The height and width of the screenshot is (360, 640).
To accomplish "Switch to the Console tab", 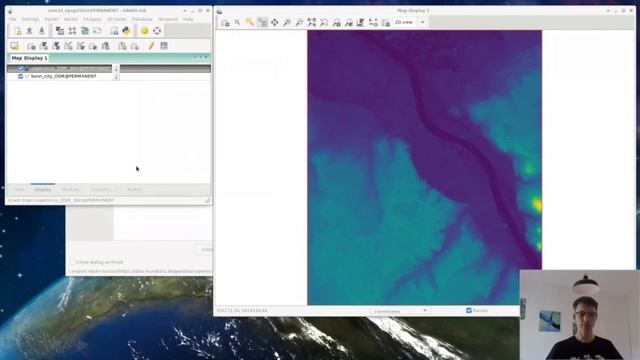I will pos(104,190).
